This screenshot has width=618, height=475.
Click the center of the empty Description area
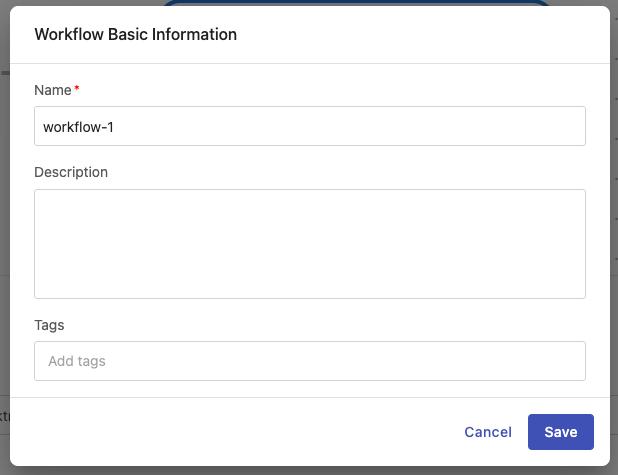[309, 244]
